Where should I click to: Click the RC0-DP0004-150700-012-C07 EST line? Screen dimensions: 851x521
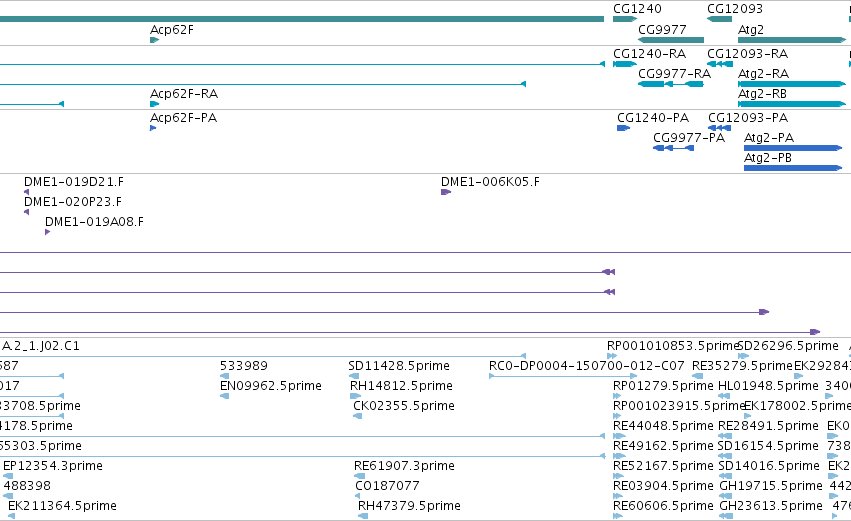(563, 376)
